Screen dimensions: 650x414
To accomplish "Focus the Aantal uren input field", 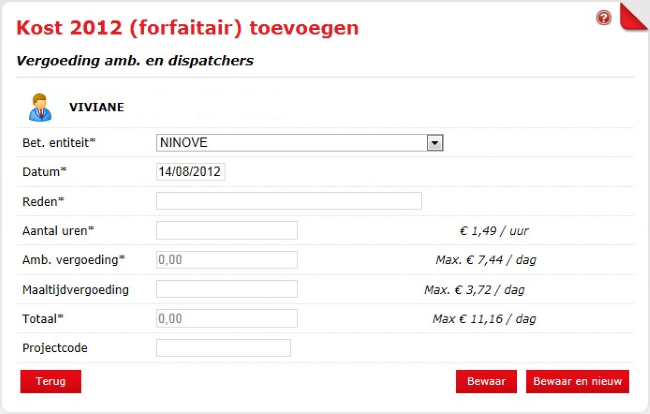I will pos(227,230).
